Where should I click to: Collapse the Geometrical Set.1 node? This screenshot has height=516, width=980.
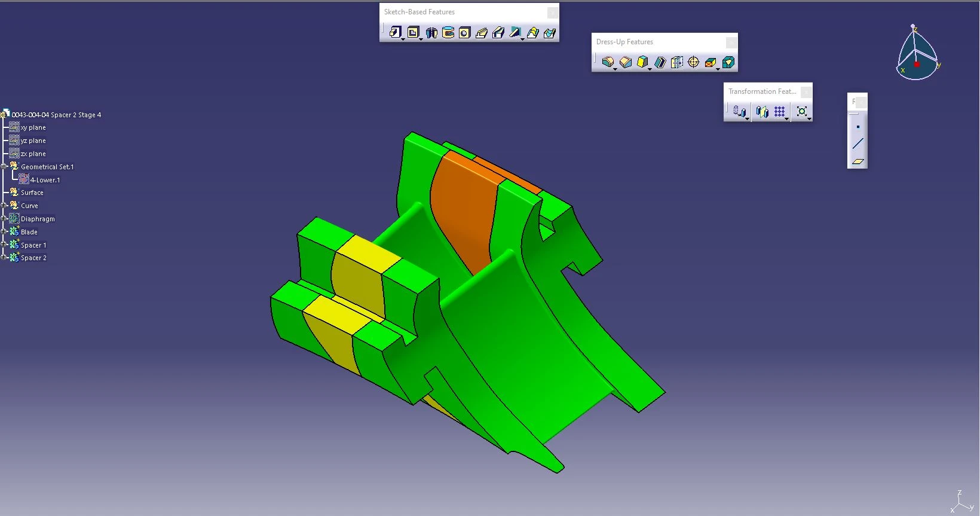[4, 167]
